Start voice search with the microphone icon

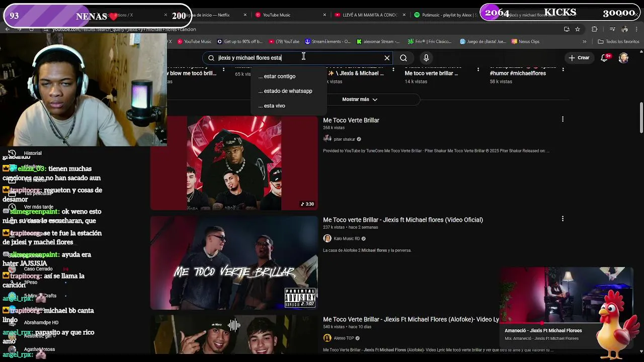click(x=426, y=58)
